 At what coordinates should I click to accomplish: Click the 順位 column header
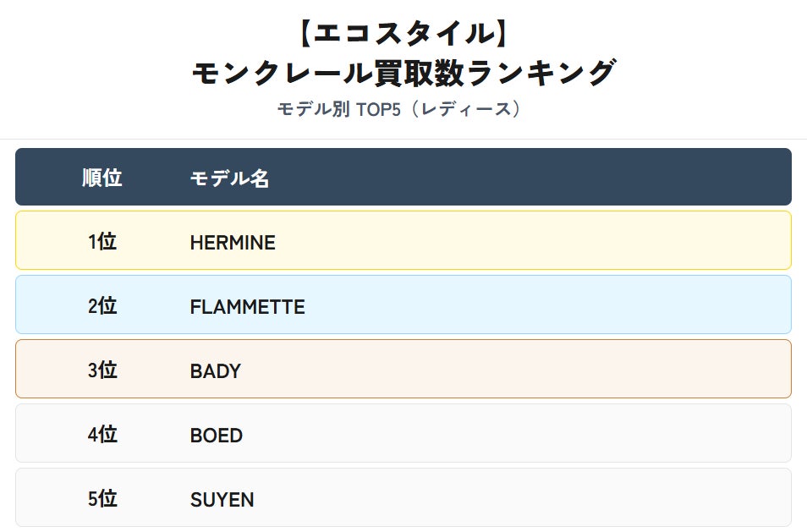coord(102,178)
